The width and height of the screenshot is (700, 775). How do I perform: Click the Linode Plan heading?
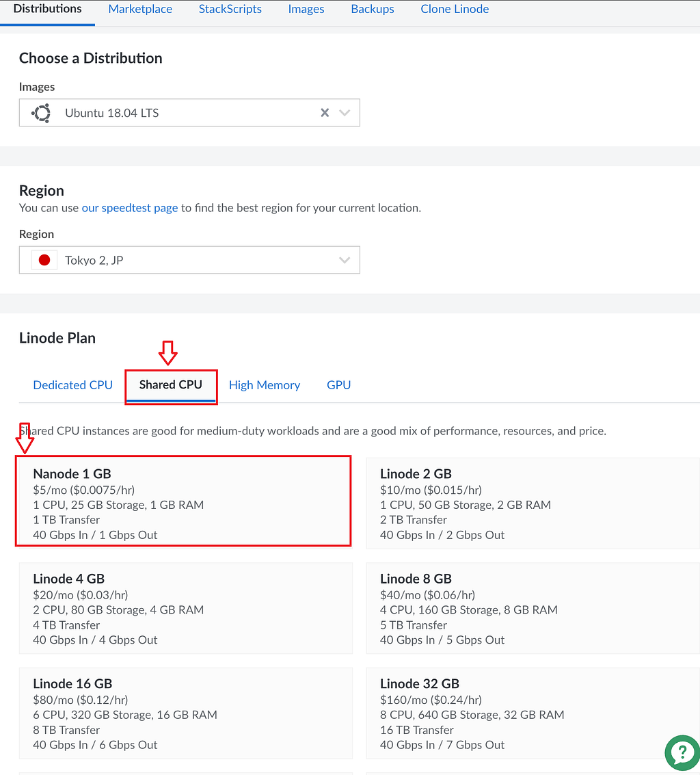[x=57, y=338]
